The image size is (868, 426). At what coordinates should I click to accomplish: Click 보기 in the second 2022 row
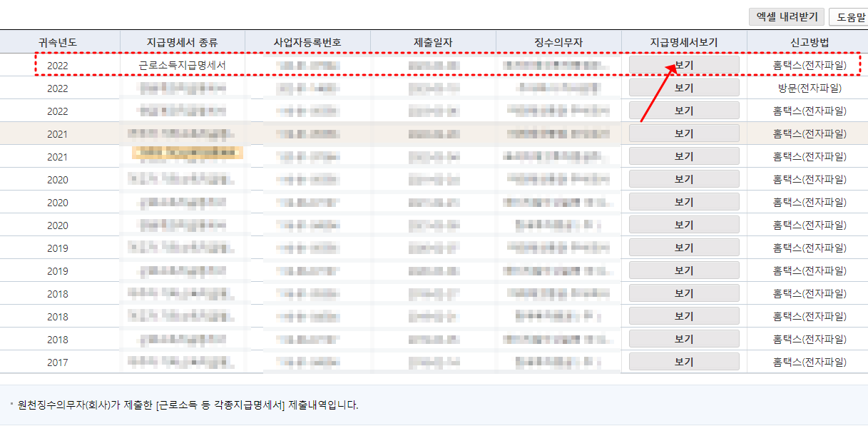(683, 87)
